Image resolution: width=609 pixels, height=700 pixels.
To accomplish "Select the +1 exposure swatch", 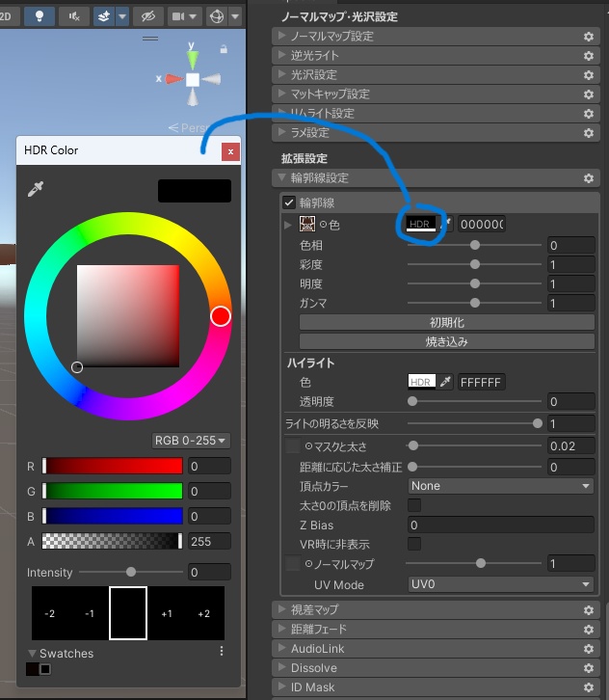I will tap(167, 613).
